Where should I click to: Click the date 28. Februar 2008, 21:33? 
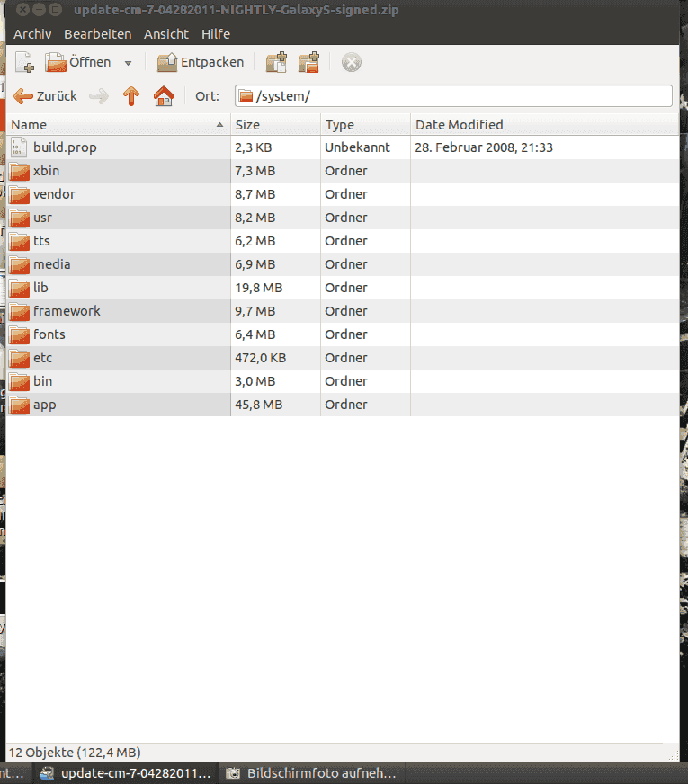click(484, 147)
